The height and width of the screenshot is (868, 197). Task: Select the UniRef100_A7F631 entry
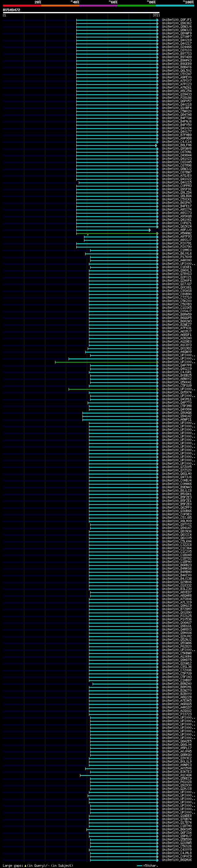[176, 328]
